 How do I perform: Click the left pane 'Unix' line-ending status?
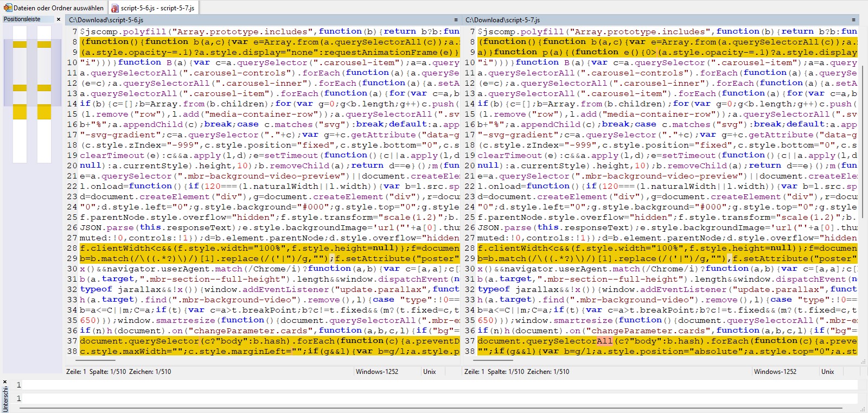pyautogui.click(x=430, y=372)
